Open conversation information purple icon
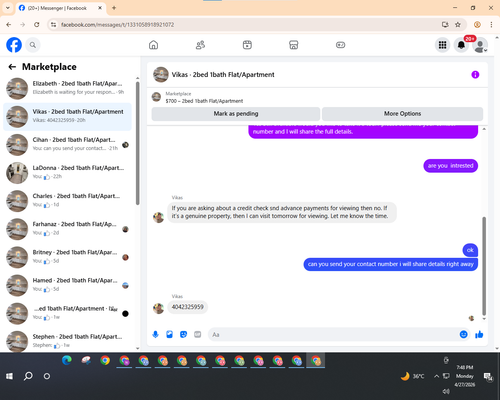The width and height of the screenshot is (500, 400). coord(475,75)
